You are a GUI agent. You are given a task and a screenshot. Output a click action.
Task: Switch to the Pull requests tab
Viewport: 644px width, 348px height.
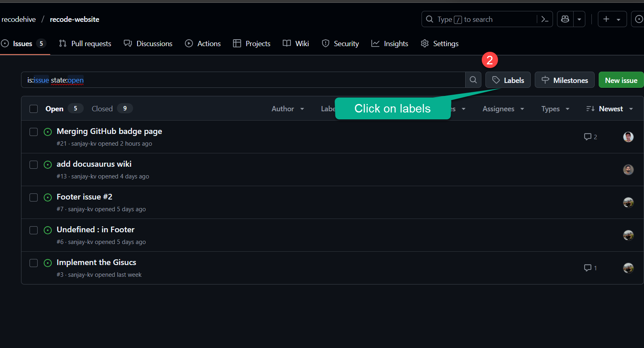pyautogui.click(x=85, y=43)
